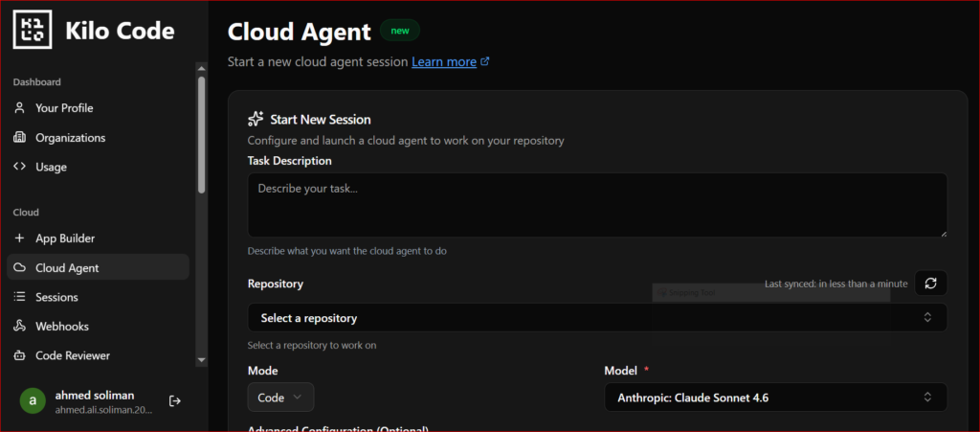Click the Task Description resize handle corner

pos(943,234)
